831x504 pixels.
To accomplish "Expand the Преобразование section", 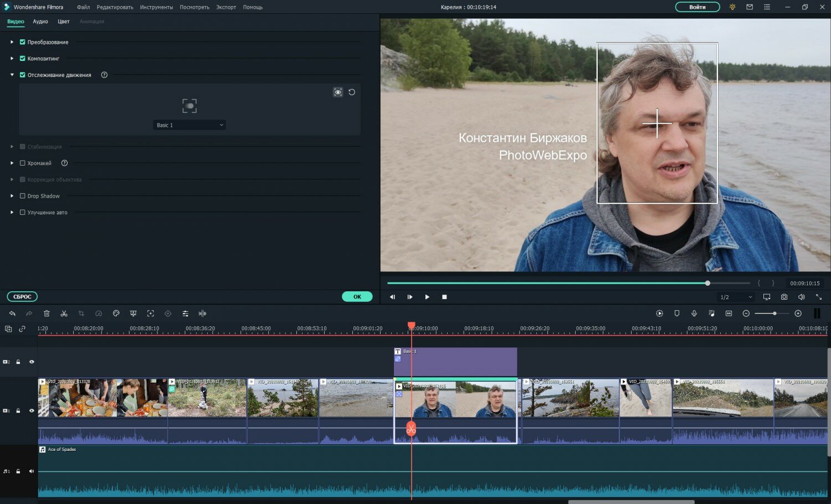I will tap(12, 42).
